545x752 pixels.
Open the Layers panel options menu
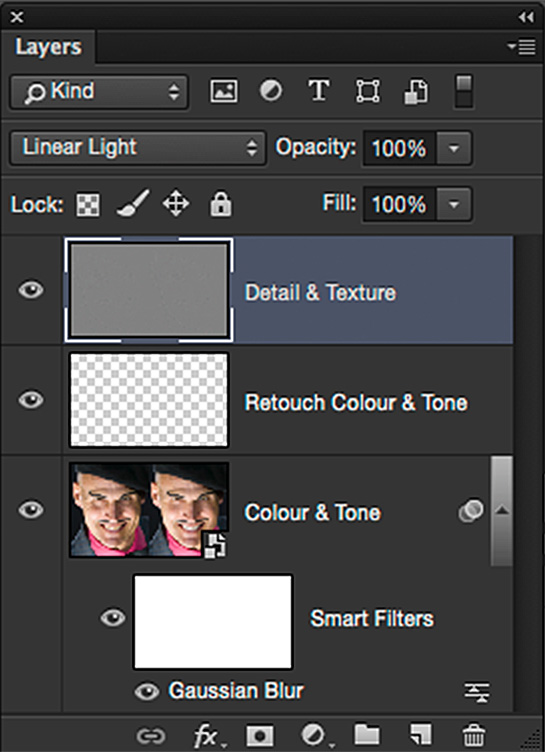[522, 47]
